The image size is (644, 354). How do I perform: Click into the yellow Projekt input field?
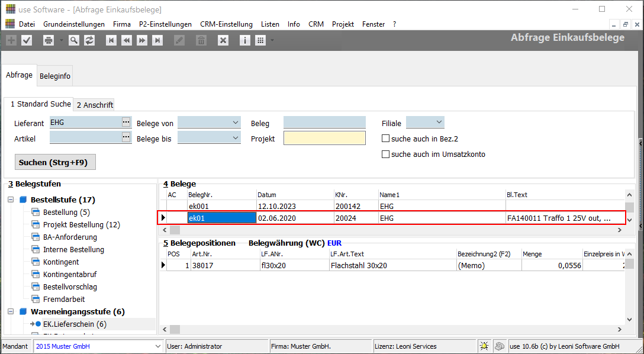coord(324,138)
